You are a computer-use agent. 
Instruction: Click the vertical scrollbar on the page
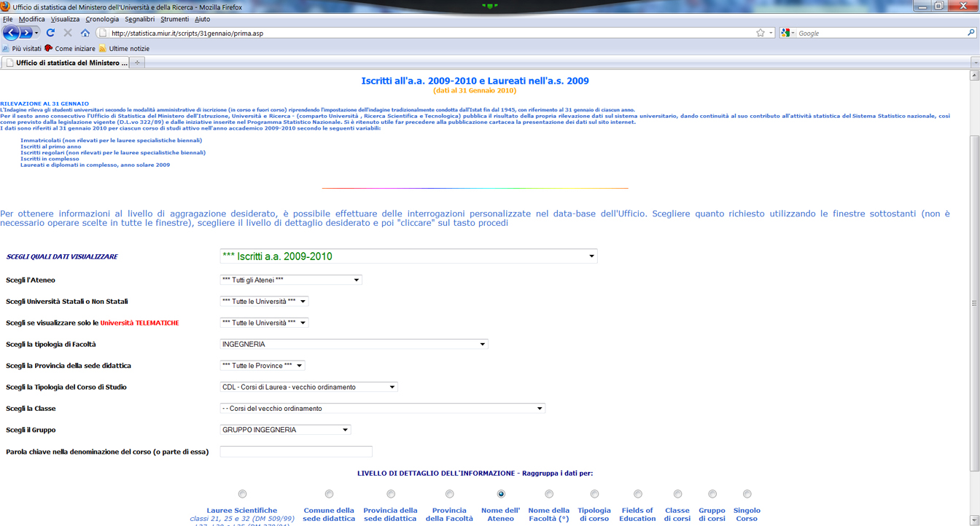click(975, 302)
